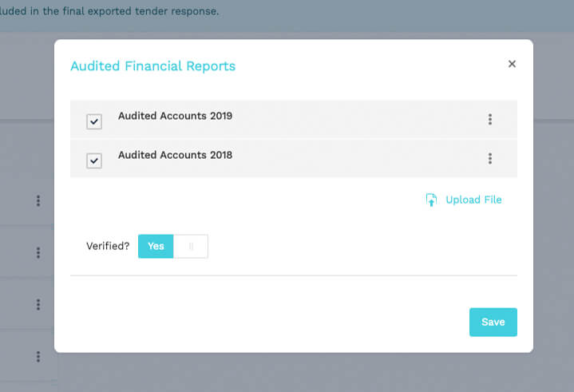Open the second background row kebab menu
The width and height of the screenshot is (574, 392).
38,252
